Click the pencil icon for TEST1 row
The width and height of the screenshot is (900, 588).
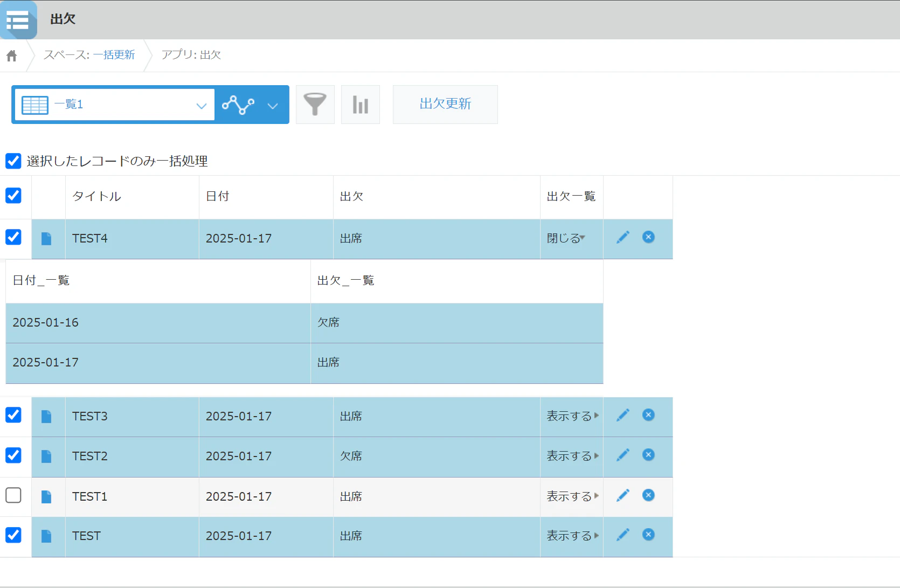click(x=623, y=495)
